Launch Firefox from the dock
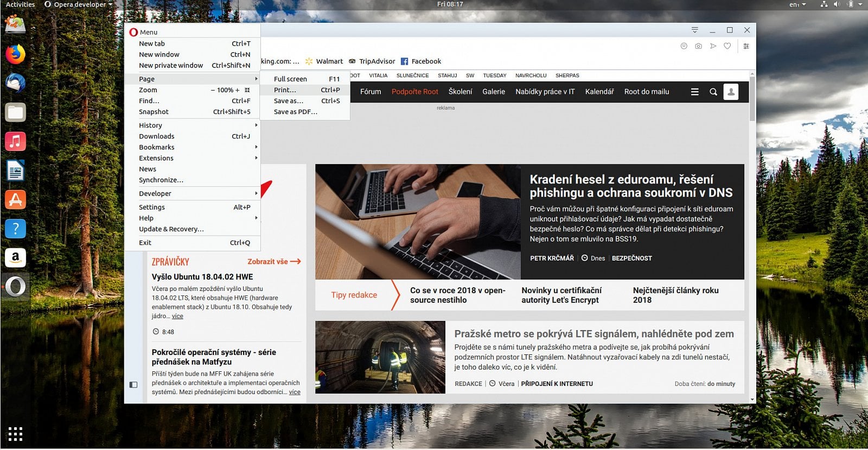This screenshot has height=450, width=868. click(15, 54)
